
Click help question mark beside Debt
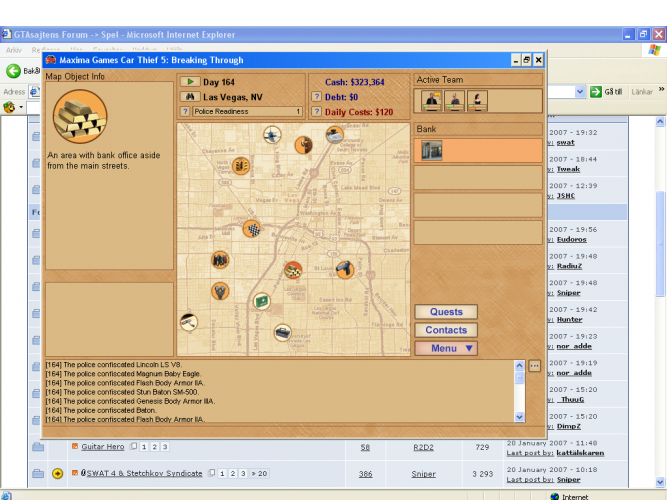tap(316, 97)
